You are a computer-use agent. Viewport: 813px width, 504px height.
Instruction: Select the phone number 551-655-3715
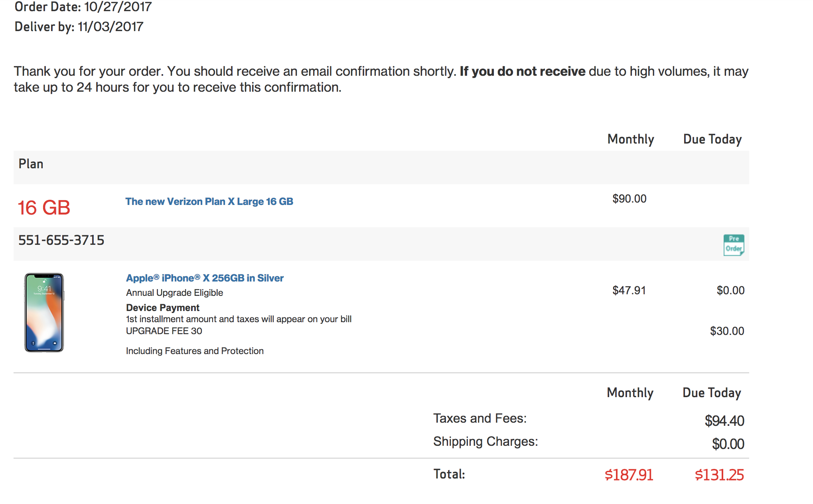point(61,240)
